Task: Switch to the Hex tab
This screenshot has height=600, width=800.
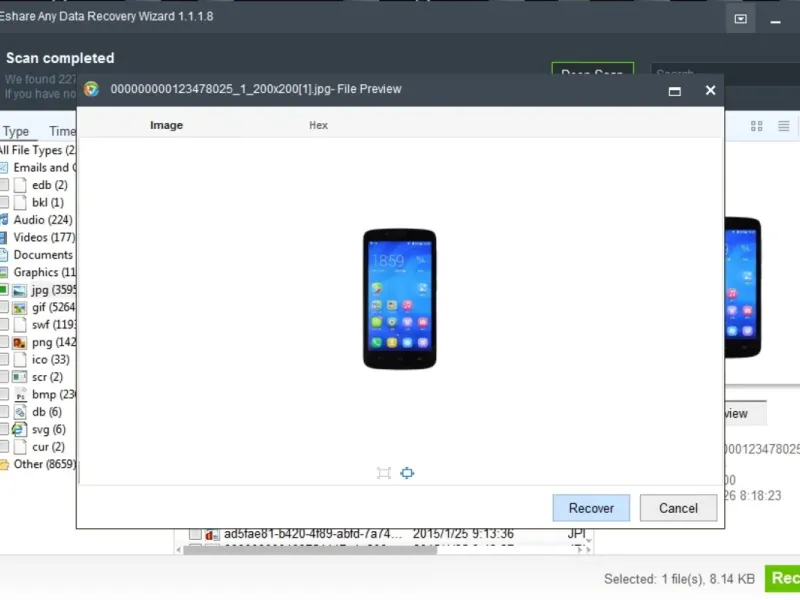Action: [x=318, y=125]
